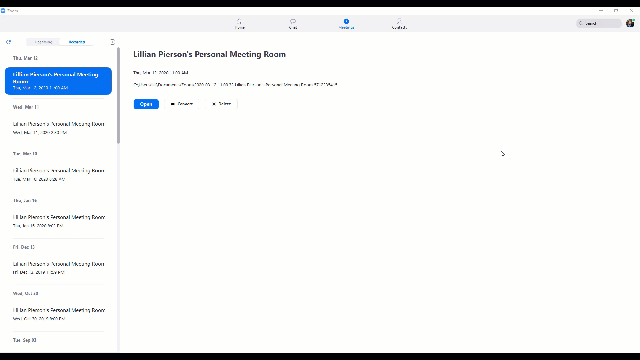Go to the Contacts tab
The width and height of the screenshot is (640, 360).
pyautogui.click(x=399, y=24)
